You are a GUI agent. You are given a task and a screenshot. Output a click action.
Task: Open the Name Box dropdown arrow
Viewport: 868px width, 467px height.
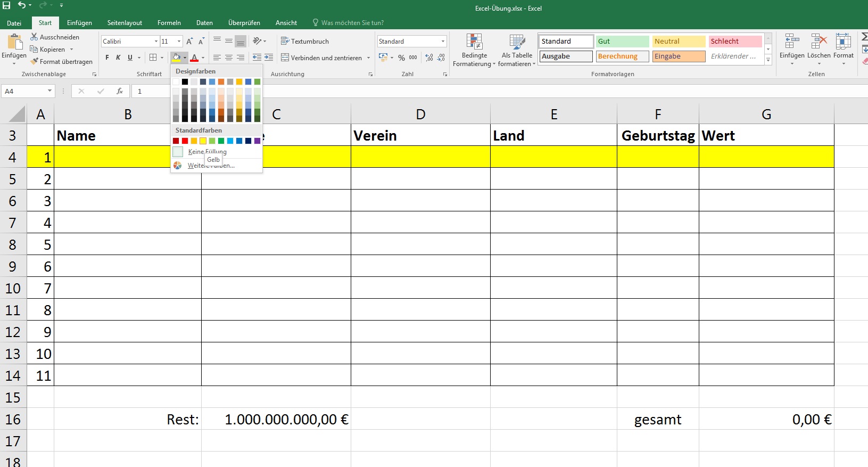(x=49, y=91)
